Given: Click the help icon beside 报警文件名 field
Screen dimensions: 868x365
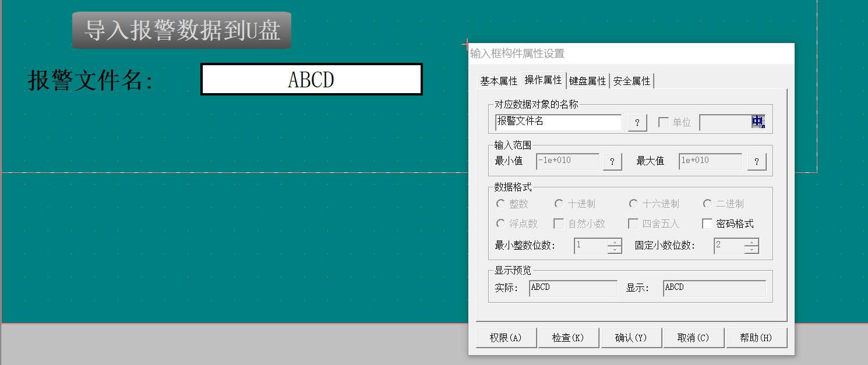Looking at the screenshot, I should point(637,123).
